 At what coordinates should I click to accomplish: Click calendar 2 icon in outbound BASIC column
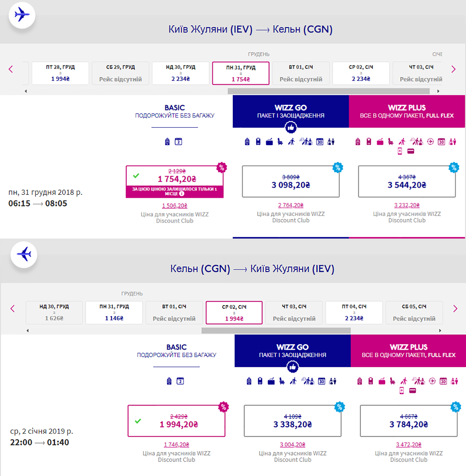pos(178,141)
